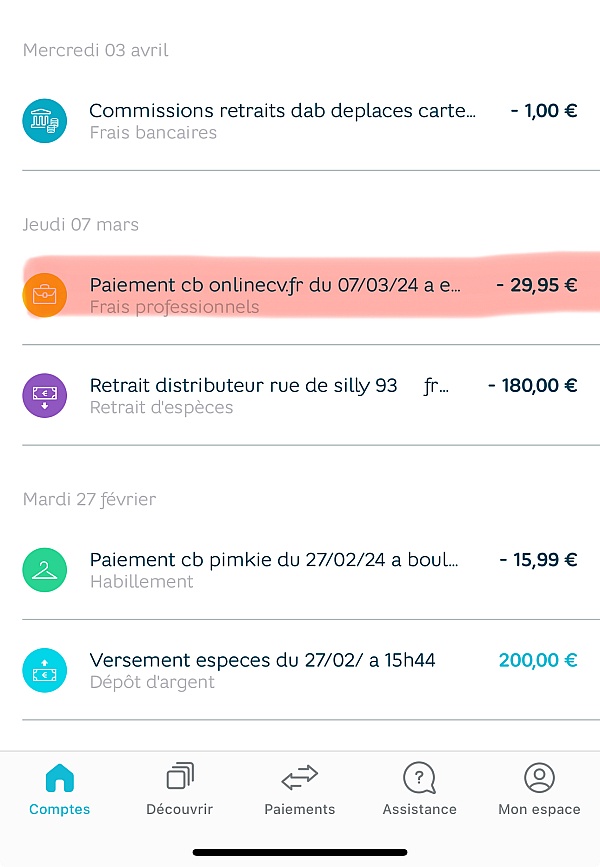Viewport: 600px width, 867px height.
Task: Tap the Assistance question mark icon
Action: [419, 777]
